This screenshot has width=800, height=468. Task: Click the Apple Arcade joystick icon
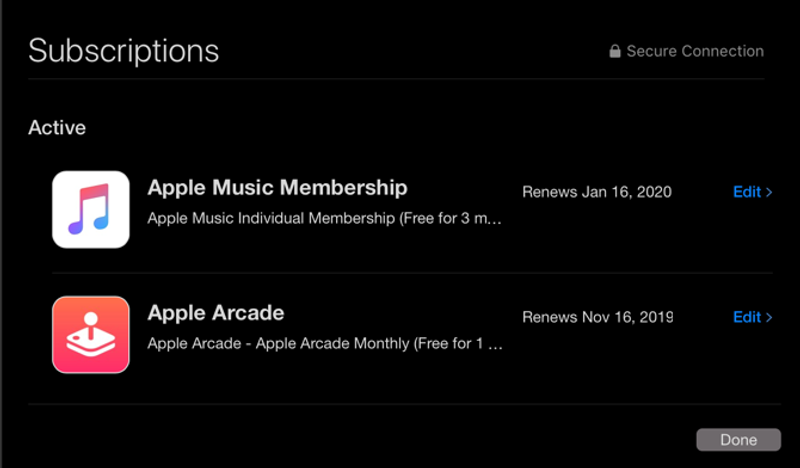91,335
